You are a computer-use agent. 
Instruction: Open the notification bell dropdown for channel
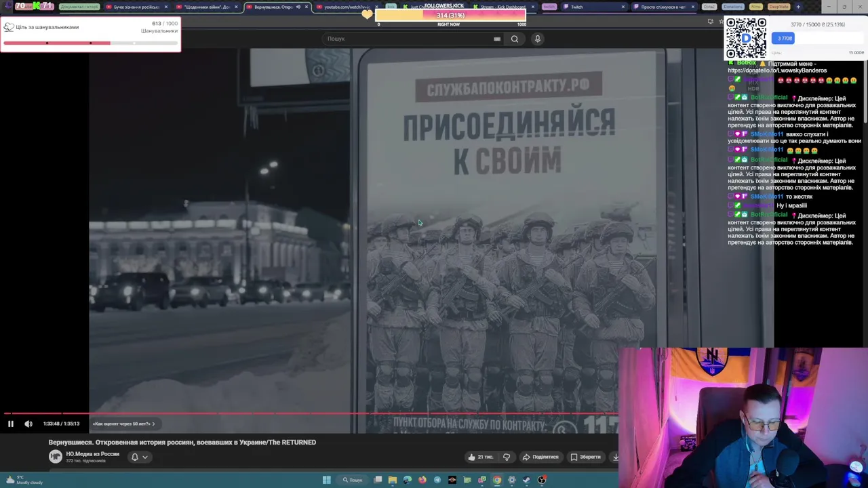138,457
